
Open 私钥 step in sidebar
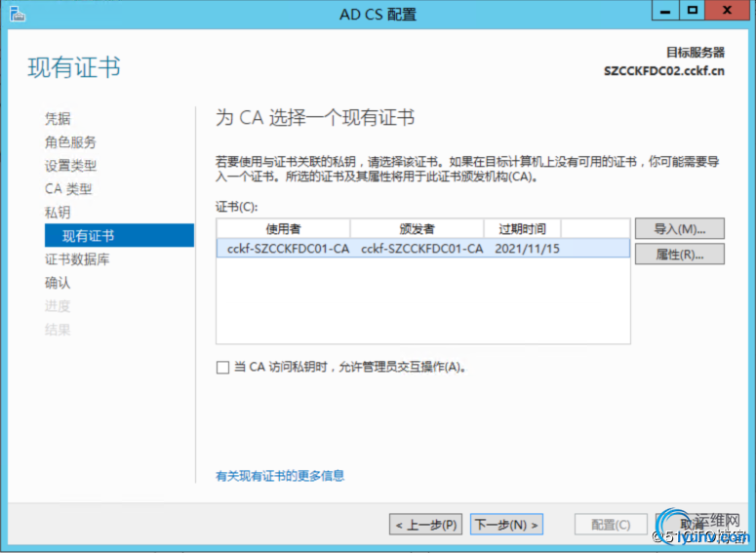[58, 213]
